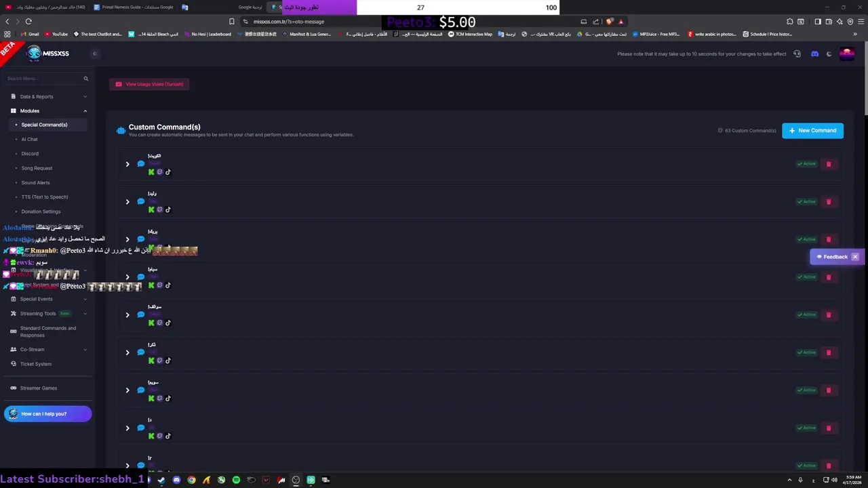The image size is (868, 488).
Task: Delete the !ذكر custom command
Action: coord(828,352)
